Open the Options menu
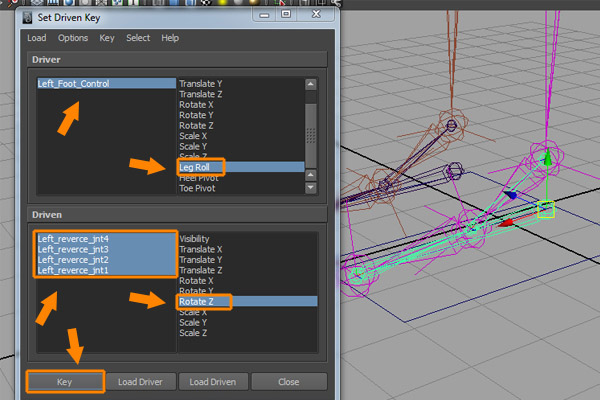Image resolution: width=600 pixels, height=400 pixels. (73, 38)
